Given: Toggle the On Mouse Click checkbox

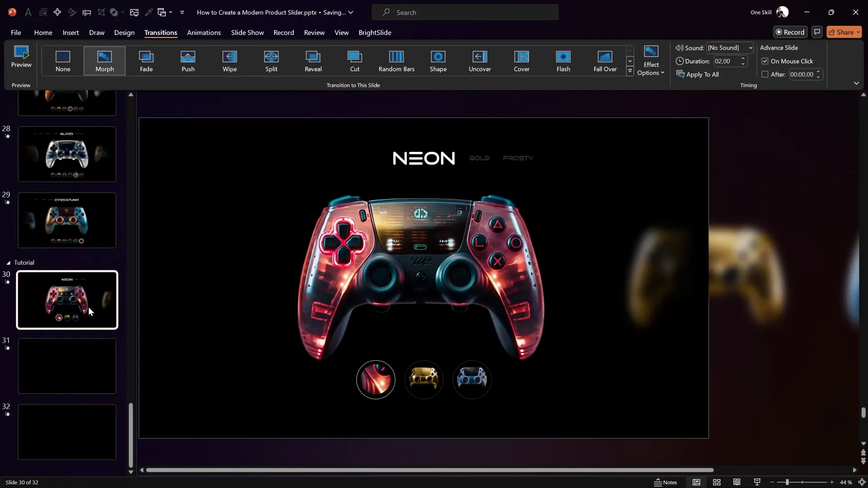Looking at the screenshot, I should 765,61.
